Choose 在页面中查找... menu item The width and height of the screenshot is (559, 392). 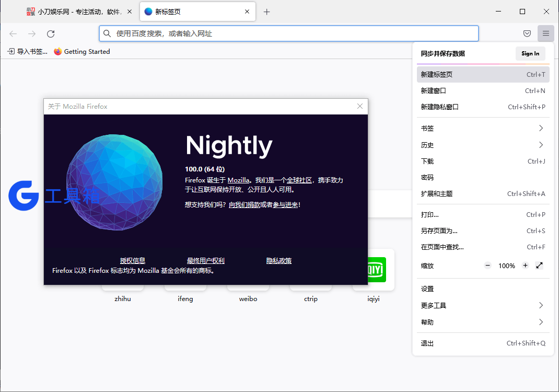pyautogui.click(x=483, y=247)
